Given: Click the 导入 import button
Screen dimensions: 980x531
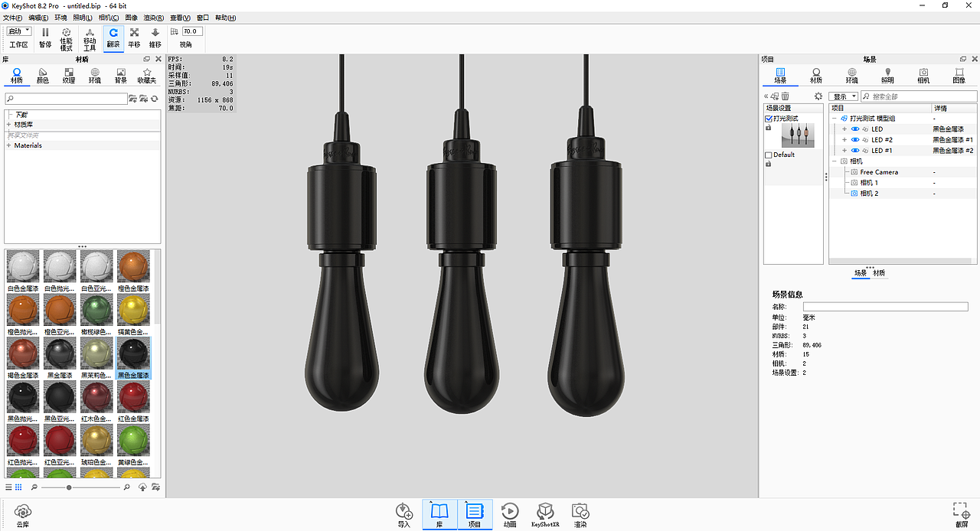Looking at the screenshot, I should [x=404, y=514].
